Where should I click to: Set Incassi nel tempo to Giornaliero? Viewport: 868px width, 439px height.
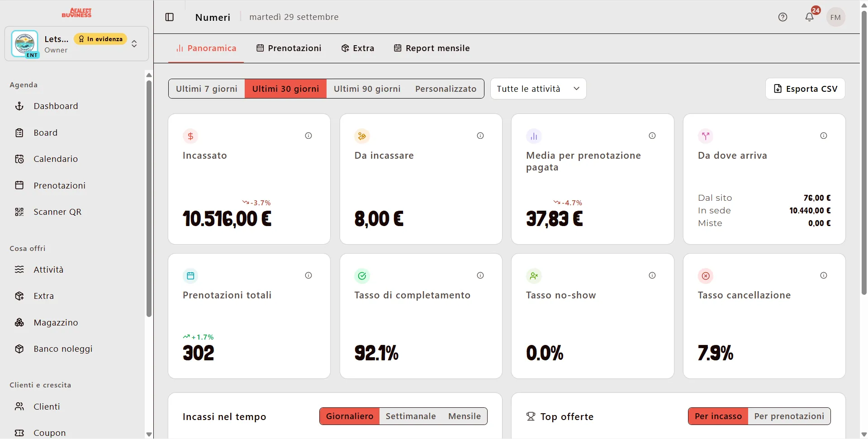pos(350,416)
